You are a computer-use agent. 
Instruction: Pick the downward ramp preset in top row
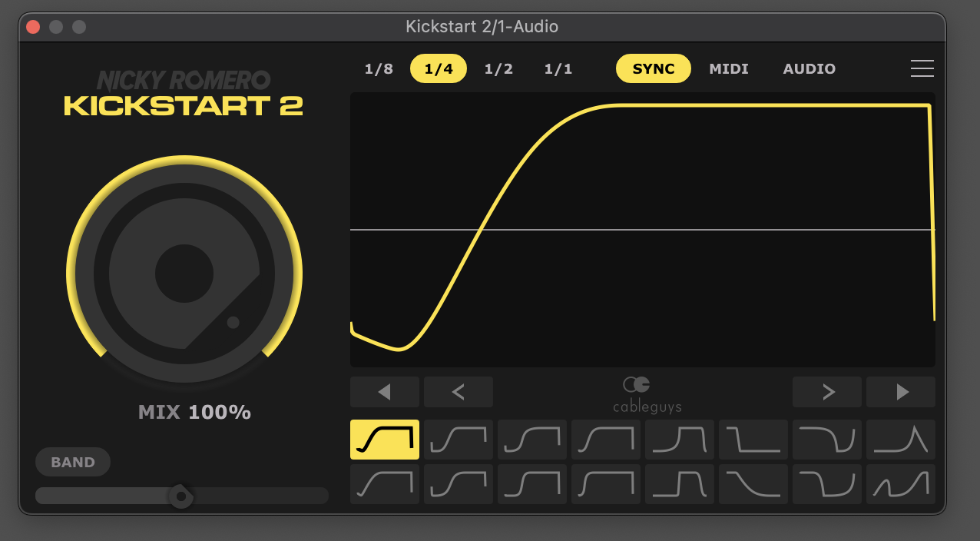(753, 440)
